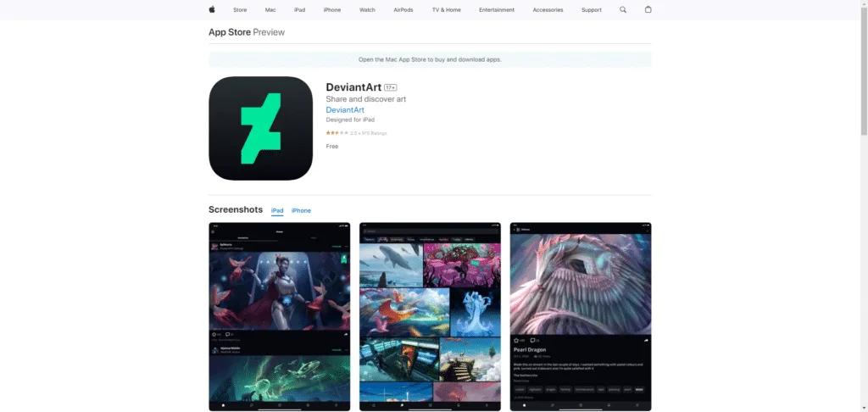The image size is (868, 412).
Task: Click the '915 Ratings' text
Action: tap(374, 133)
